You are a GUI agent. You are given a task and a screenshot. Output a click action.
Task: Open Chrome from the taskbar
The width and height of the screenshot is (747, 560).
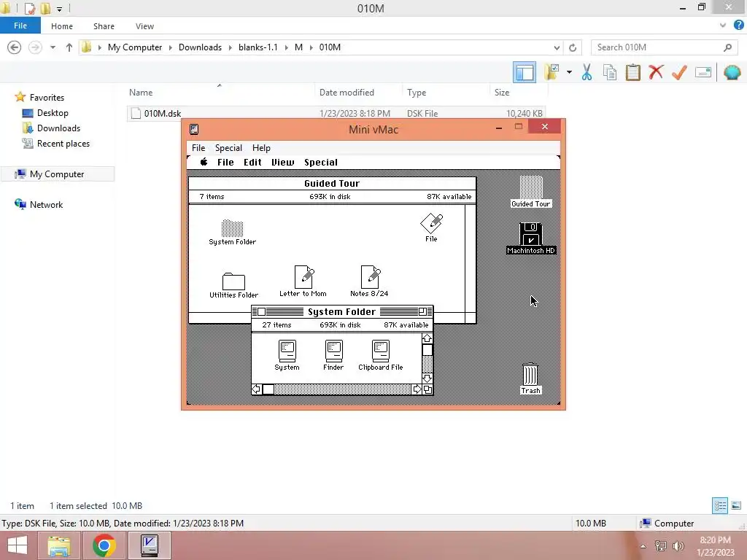click(x=104, y=545)
